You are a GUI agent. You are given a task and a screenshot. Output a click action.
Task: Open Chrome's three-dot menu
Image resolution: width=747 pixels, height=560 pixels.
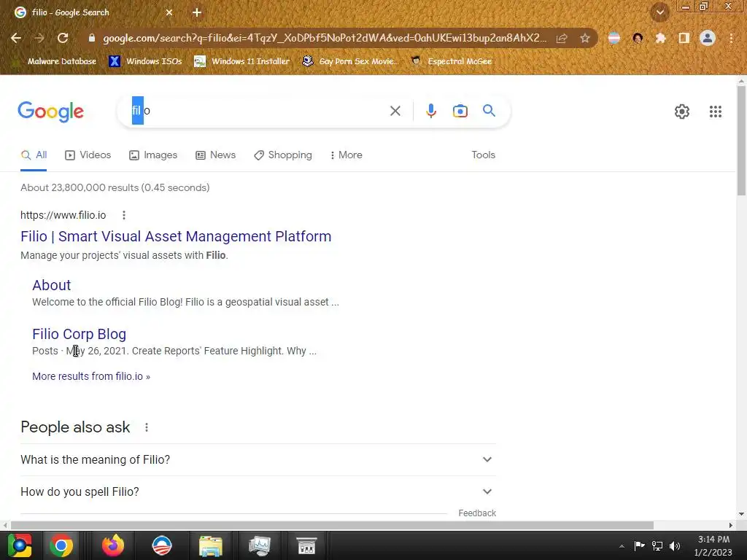(731, 38)
